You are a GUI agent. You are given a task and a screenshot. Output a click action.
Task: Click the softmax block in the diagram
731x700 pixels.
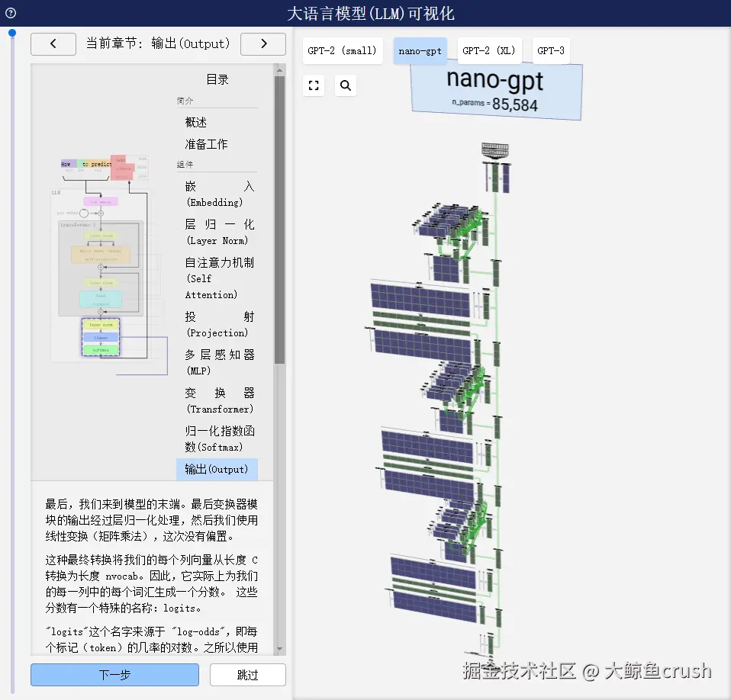pyautogui.click(x=101, y=350)
